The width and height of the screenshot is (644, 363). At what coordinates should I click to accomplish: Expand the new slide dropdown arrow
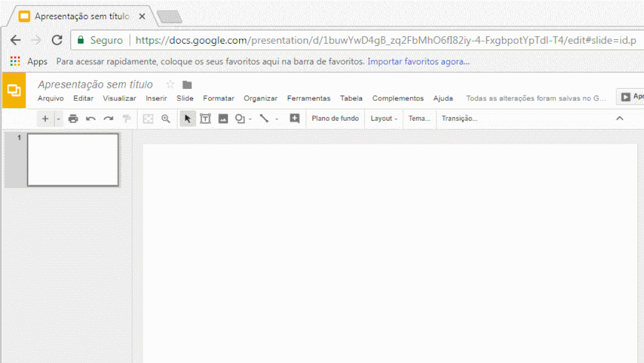coord(58,119)
